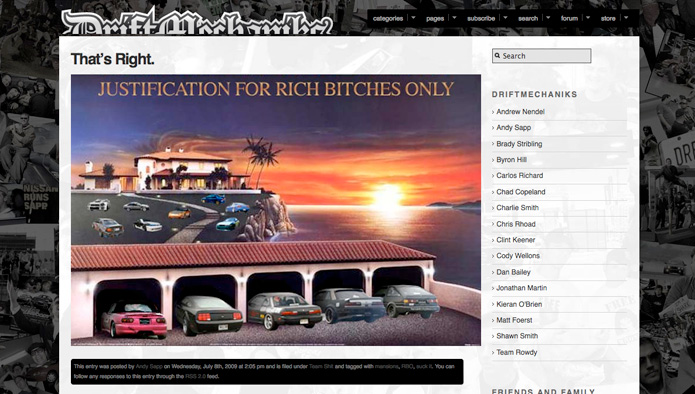Expand the subscribe dropdown arrow
The width and height of the screenshot is (695, 394).
coord(505,18)
